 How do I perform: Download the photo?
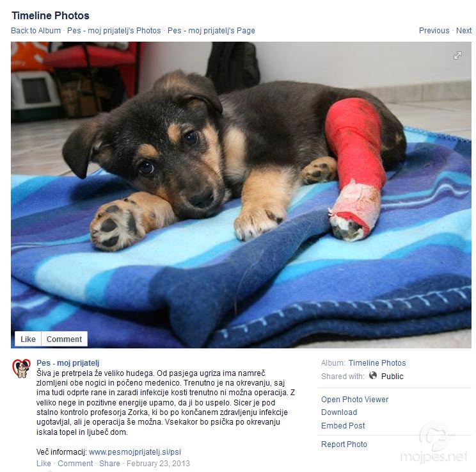pos(339,412)
